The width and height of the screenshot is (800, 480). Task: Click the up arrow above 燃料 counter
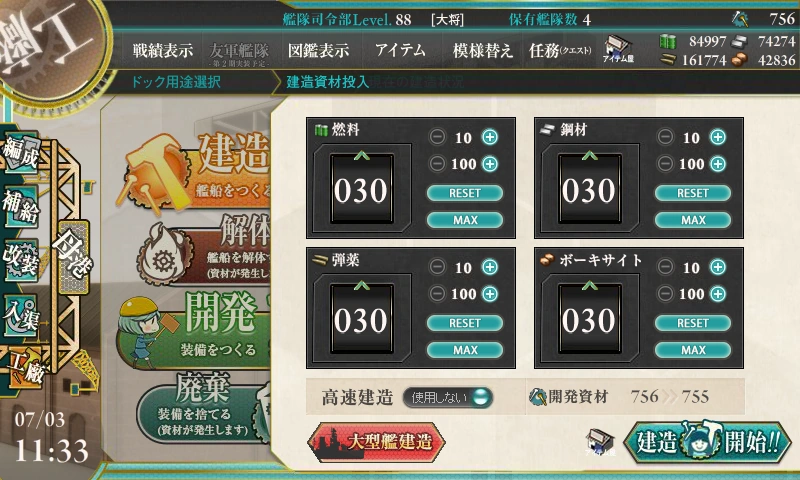point(362,155)
